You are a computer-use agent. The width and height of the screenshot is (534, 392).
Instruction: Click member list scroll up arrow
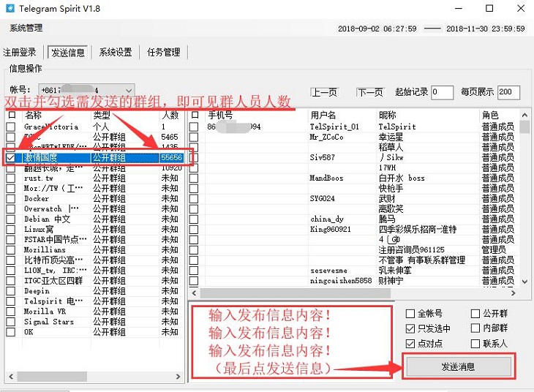tap(524, 116)
